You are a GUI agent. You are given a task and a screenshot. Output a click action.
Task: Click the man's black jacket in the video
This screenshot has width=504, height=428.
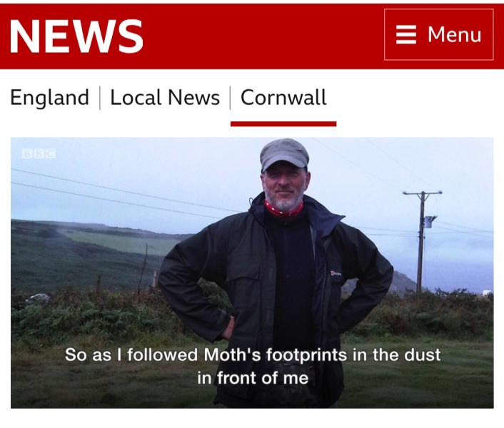point(276,289)
